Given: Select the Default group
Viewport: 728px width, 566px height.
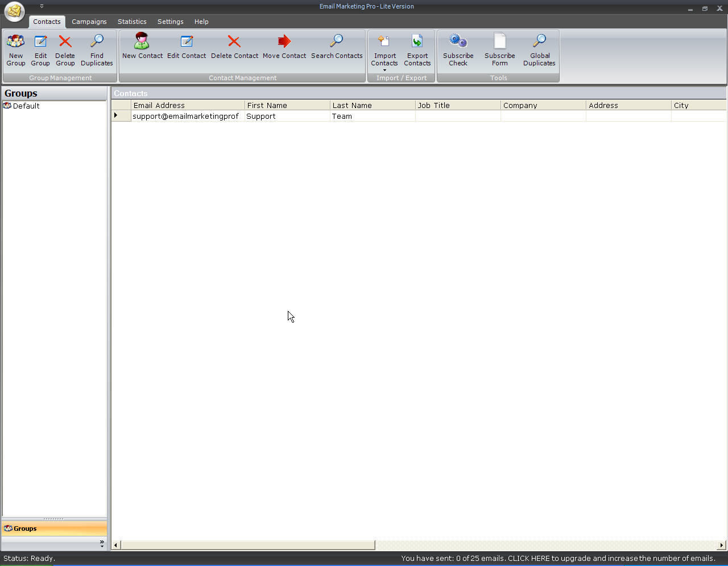Looking at the screenshot, I should coord(26,106).
